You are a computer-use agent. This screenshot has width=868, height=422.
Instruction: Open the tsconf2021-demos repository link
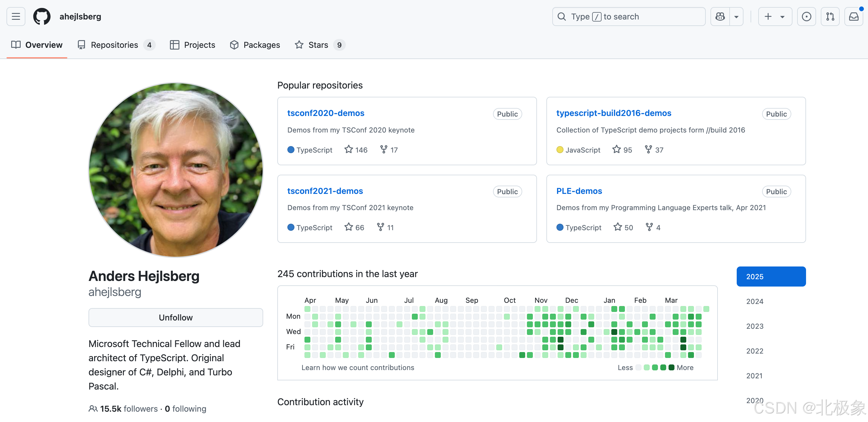pos(325,191)
